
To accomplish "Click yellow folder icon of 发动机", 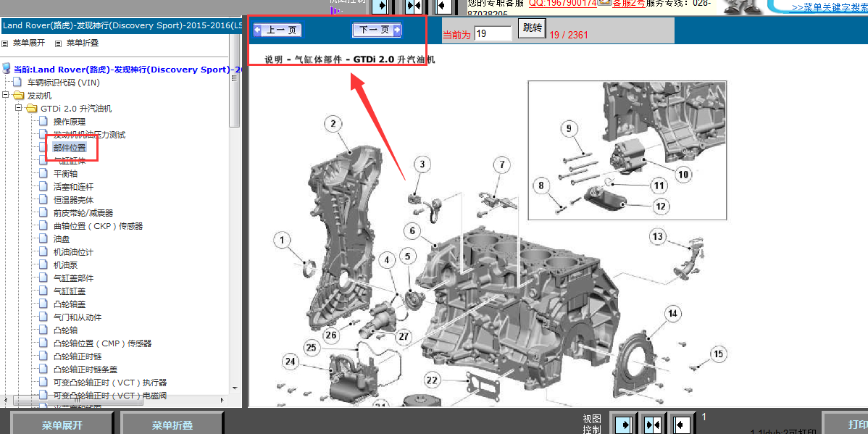I will click(x=19, y=95).
